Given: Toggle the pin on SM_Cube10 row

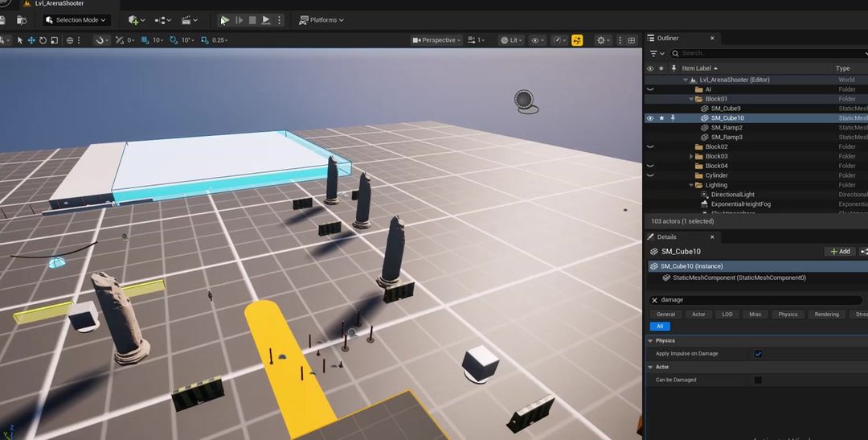Looking at the screenshot, I should tap(674, 118).
